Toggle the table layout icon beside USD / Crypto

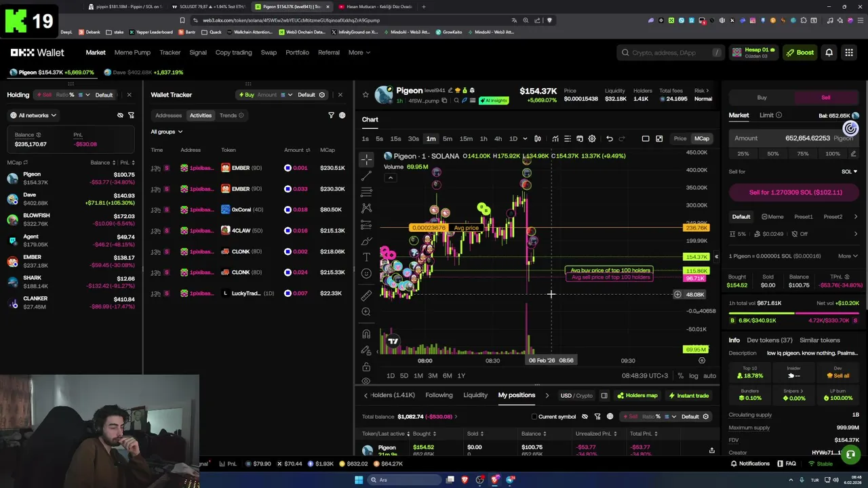(x=604, y=395)
